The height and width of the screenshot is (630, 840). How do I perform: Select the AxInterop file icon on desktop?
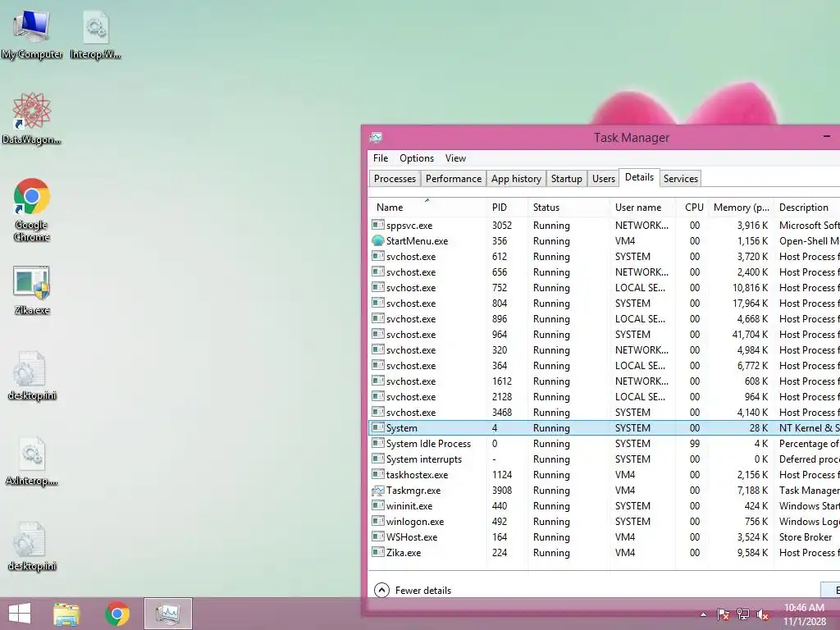(31, 461)
